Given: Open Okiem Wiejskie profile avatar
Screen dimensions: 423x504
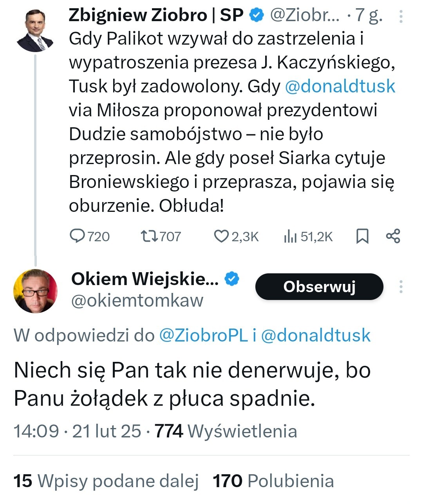Looking at the screenshot, I should tap(35, 291).
